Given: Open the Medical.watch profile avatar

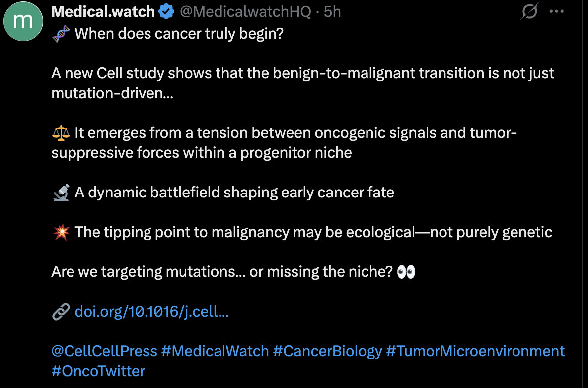Looking at the screenshot, I should coord(23,21).
